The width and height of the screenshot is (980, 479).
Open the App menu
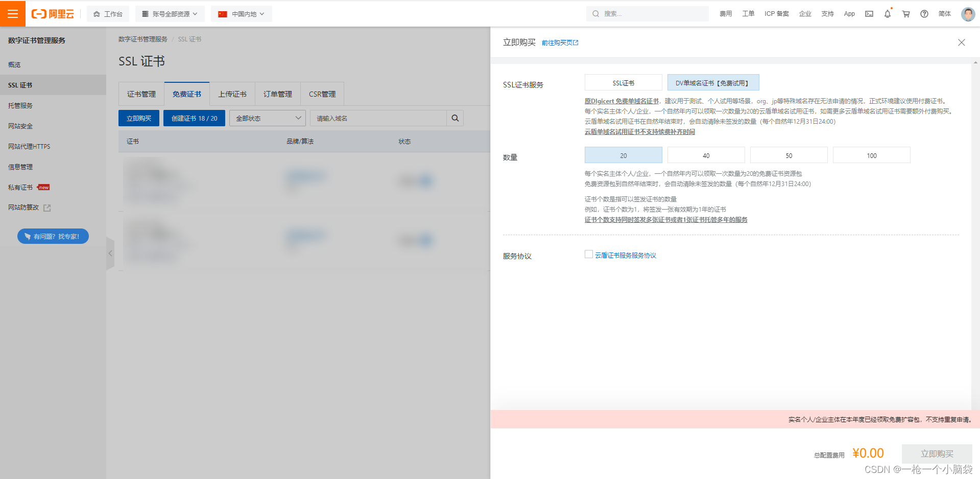[x=849, y=14]
